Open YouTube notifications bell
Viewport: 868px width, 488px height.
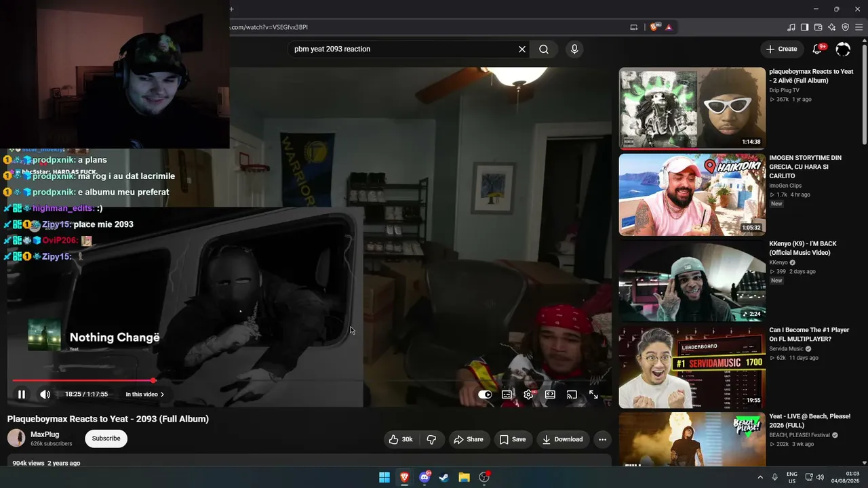[818, 49]
